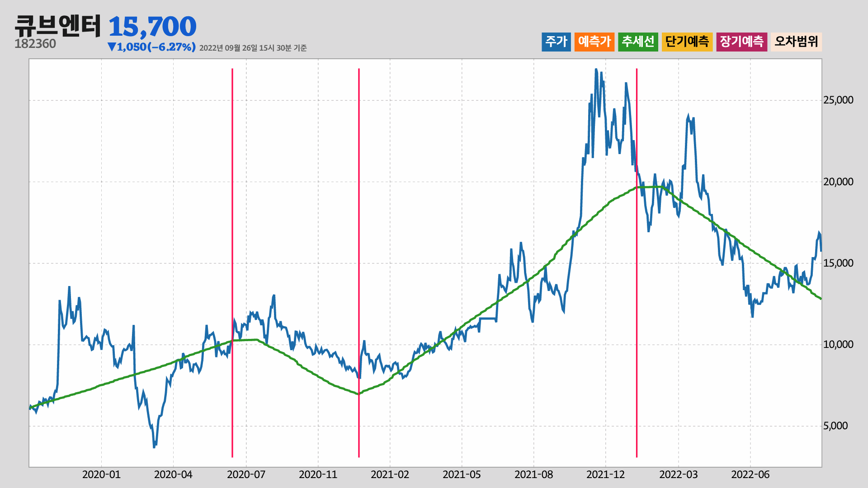The width and height of the screenshot is (868, 488).
Task: Click the 2020-11 x-axis label
Action: click(318, 474)
